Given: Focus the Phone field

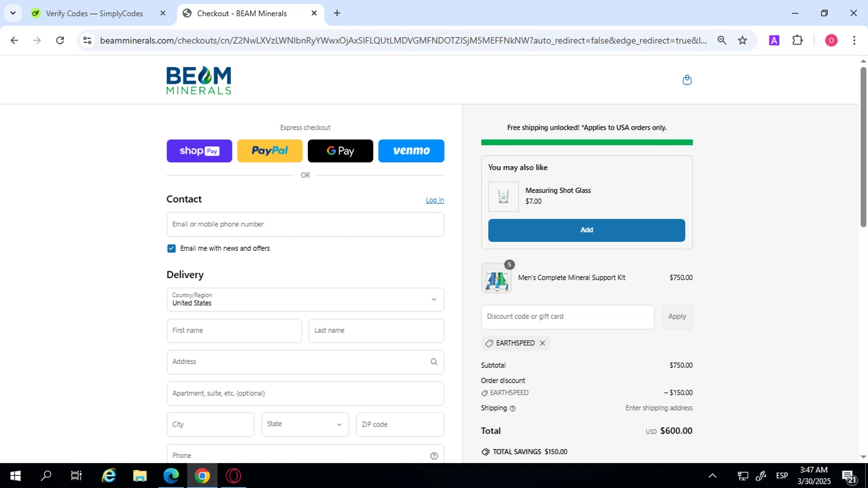Looking at the screenshot, I should click(305, 454).
